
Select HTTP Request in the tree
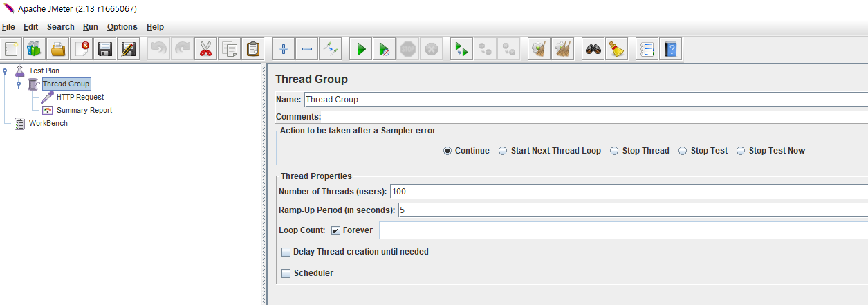(80, 98)
